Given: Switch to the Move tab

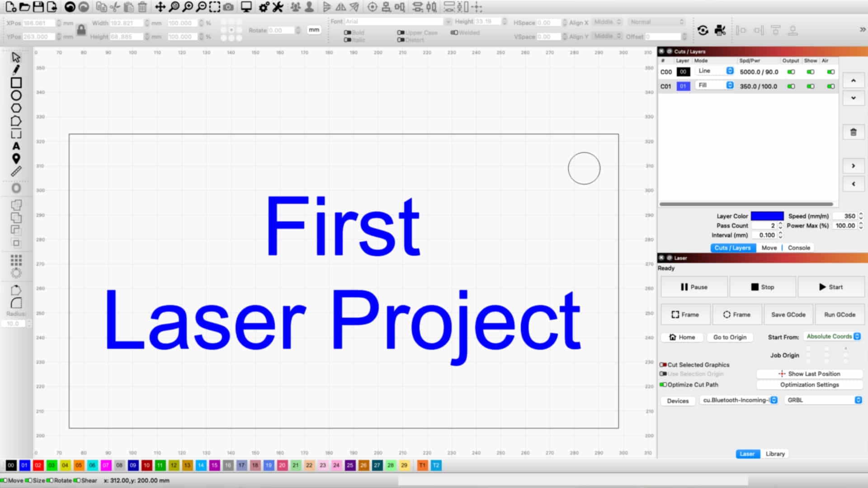Looking at the screenshot, I should click(769, 247).
